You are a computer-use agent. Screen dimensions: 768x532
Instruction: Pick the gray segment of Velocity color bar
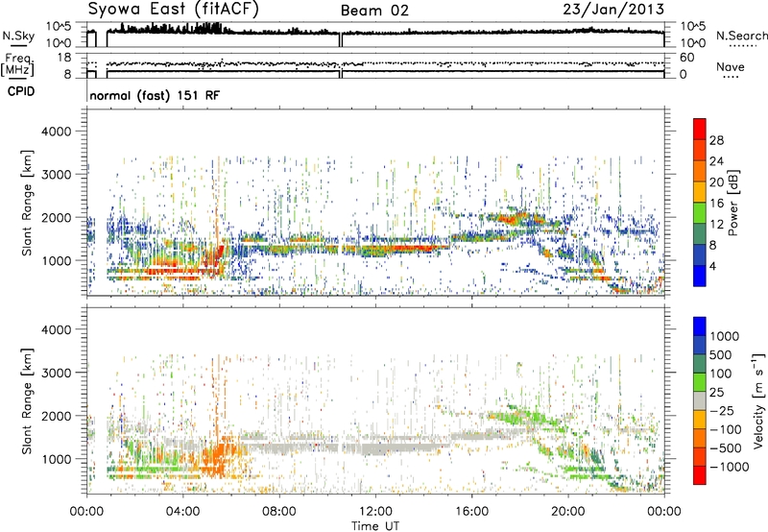tap(700, 400)
